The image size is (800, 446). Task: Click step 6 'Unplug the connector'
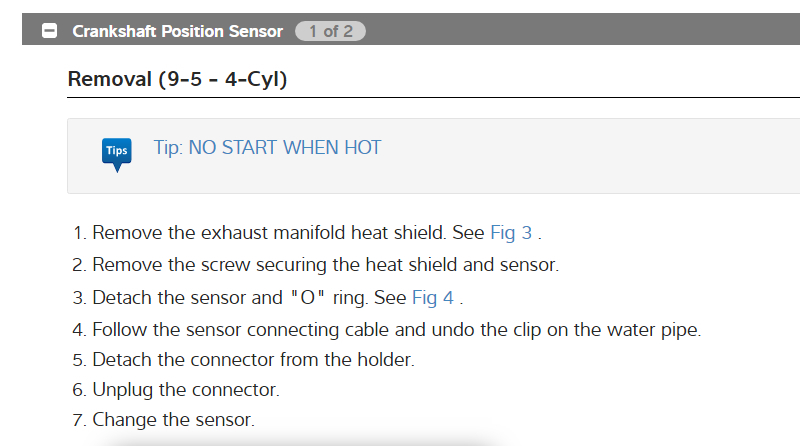click(186, 389)
